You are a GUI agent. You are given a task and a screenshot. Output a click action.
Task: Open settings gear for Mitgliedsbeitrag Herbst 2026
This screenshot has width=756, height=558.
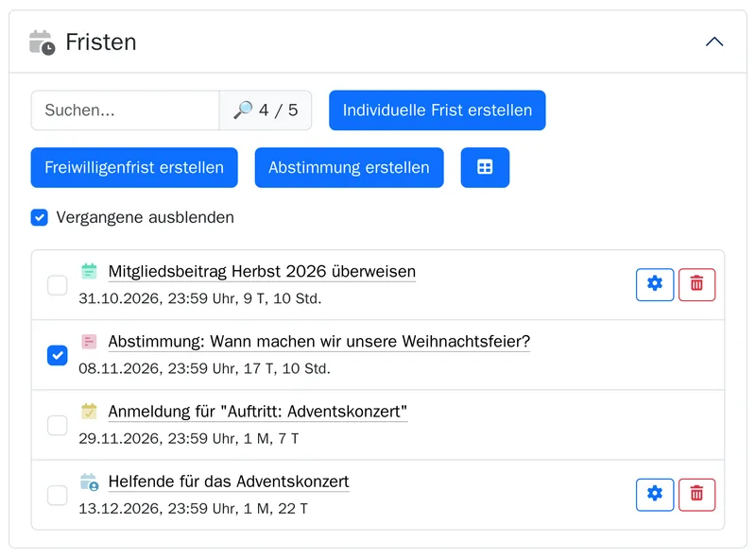pyautogui.click(x=655, y=285)
